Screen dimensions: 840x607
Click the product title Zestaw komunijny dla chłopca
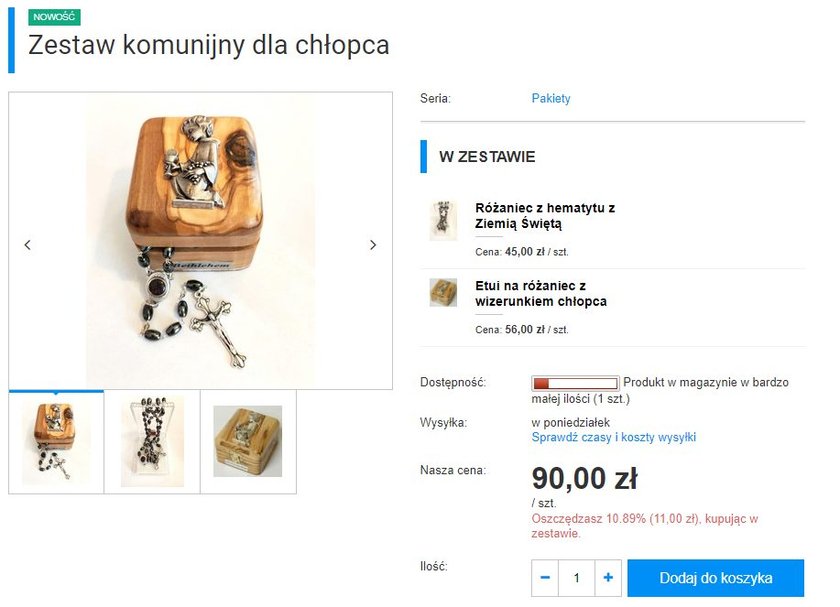click(x=208, y=45)
